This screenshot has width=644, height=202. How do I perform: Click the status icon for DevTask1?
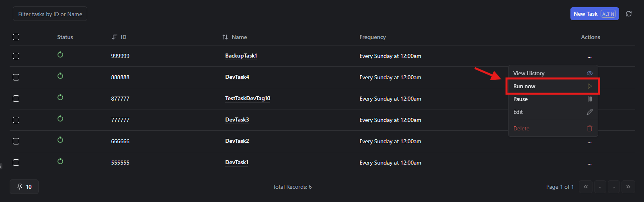click(x=60, y=161)
